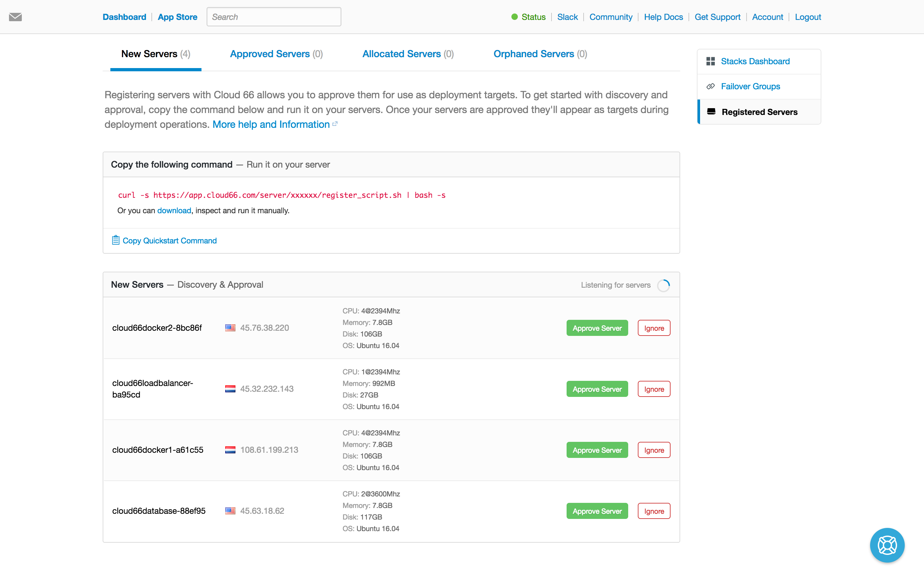The image size is (924, 578).
Task: Click the Registered Servers server icon
Action: [x=711, y=112]
